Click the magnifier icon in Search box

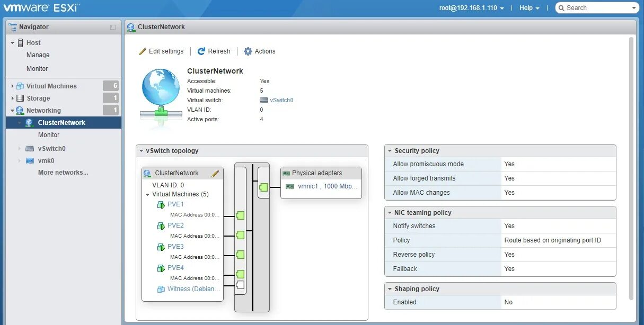tap(561, 8)
